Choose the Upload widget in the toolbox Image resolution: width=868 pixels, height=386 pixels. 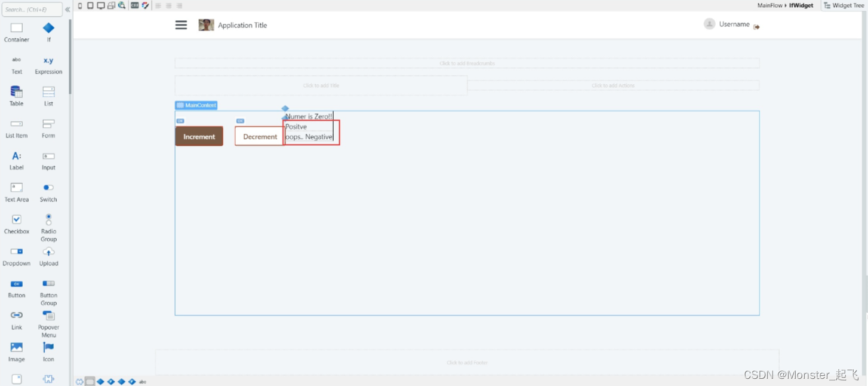tap(48, 256)
